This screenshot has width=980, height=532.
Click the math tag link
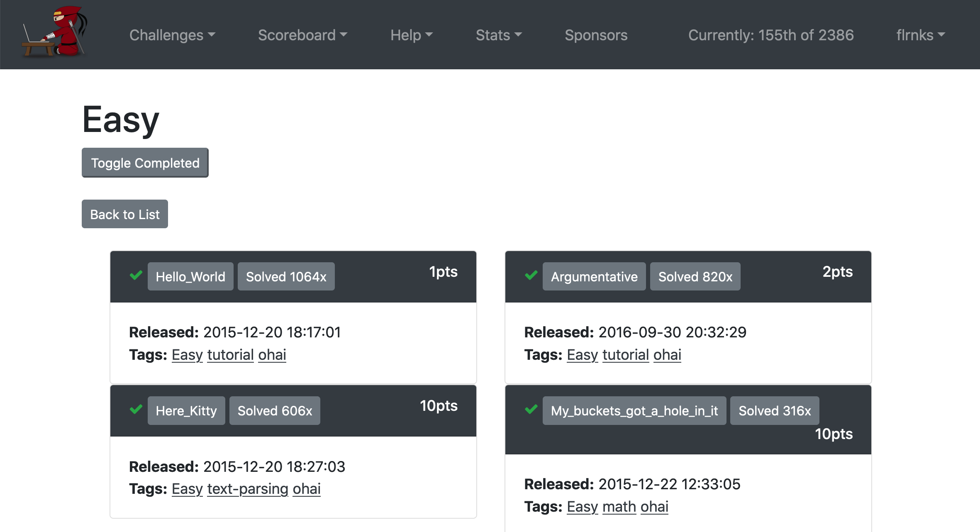pyautogui.click(x=619, y=507)
